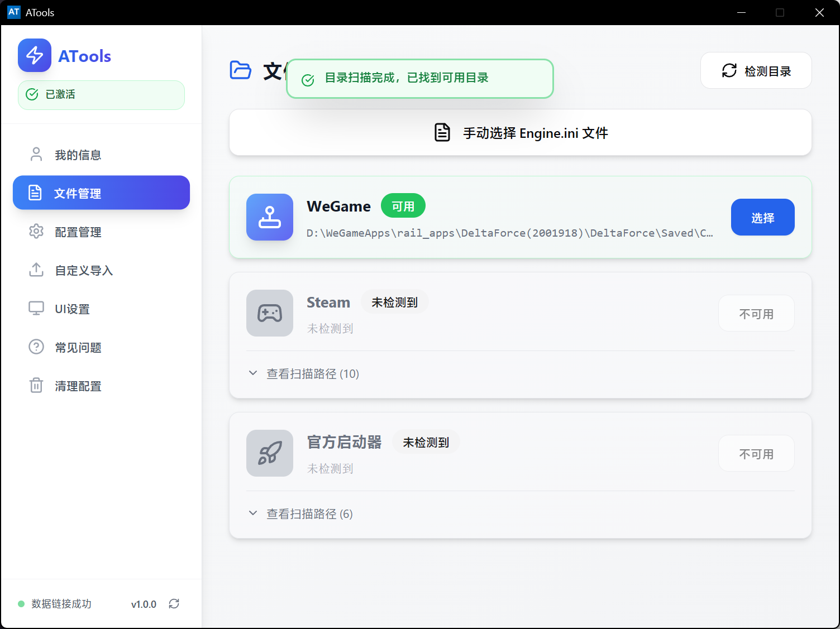Select the 文件管理 sidebar item
Screen dimensions: 840x629
[x=101, y=193]
